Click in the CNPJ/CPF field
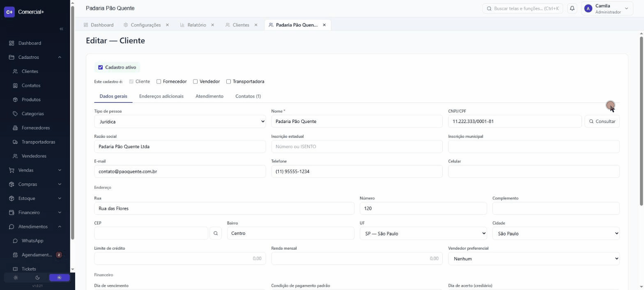The image size is (644, 290). [515, 121]
